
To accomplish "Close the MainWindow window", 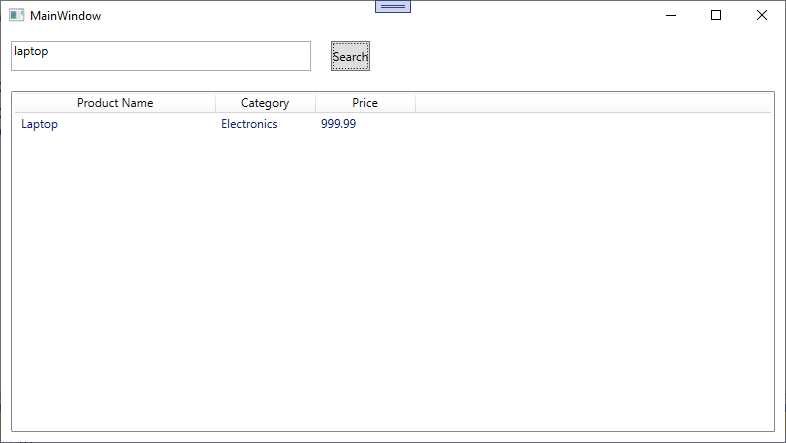I will pyautogui.click(x=761, y=16).
